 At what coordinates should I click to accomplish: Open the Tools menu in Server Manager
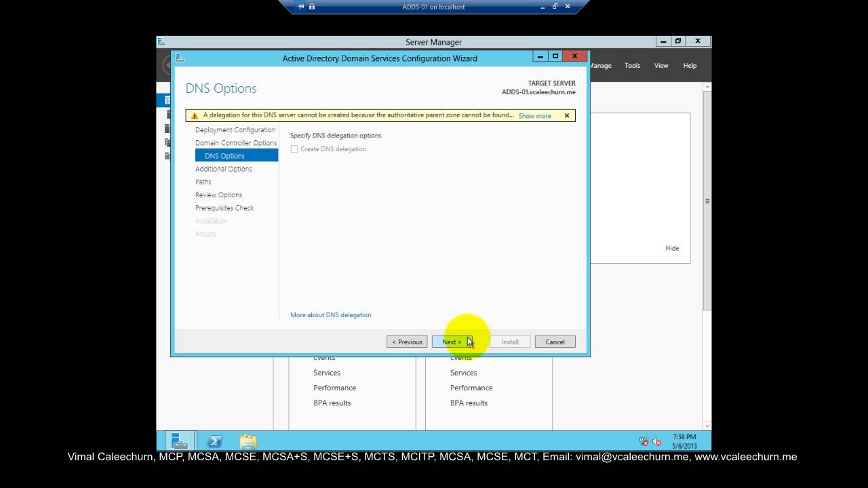pos(633,66)
